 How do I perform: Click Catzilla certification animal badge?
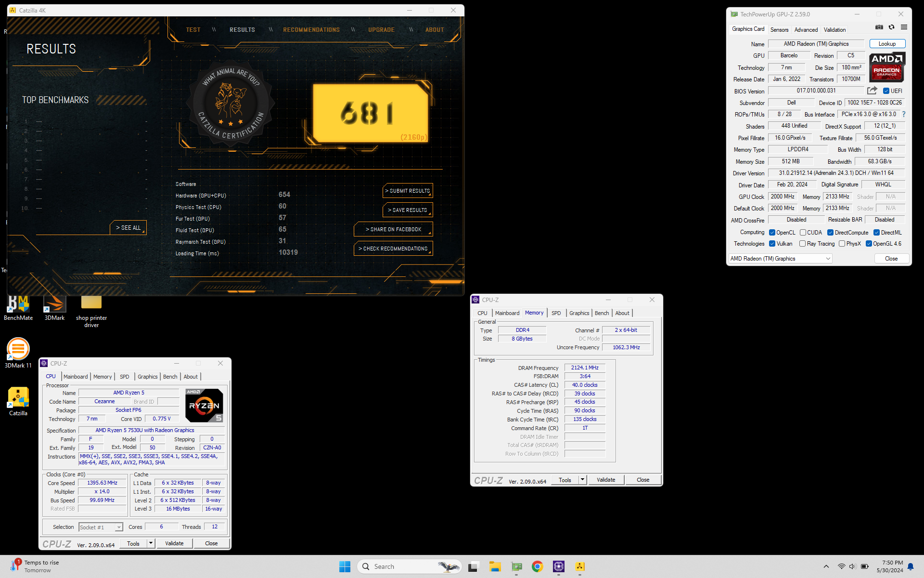point(231,103)
